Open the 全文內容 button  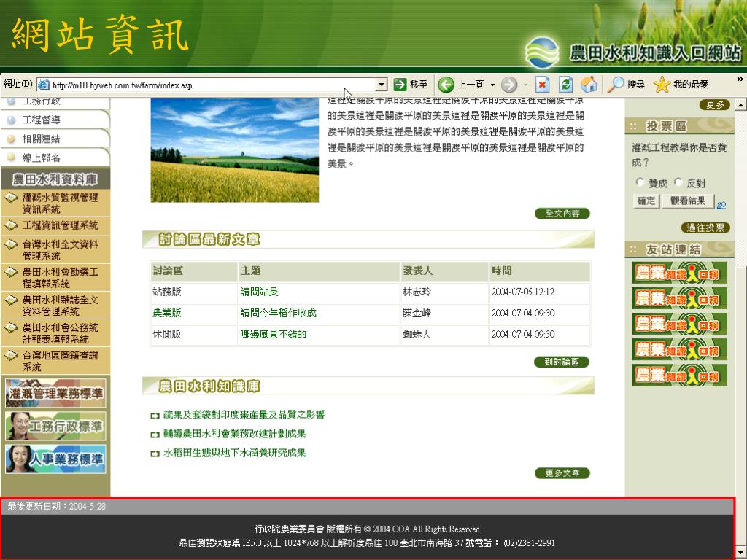pos(562,214)
